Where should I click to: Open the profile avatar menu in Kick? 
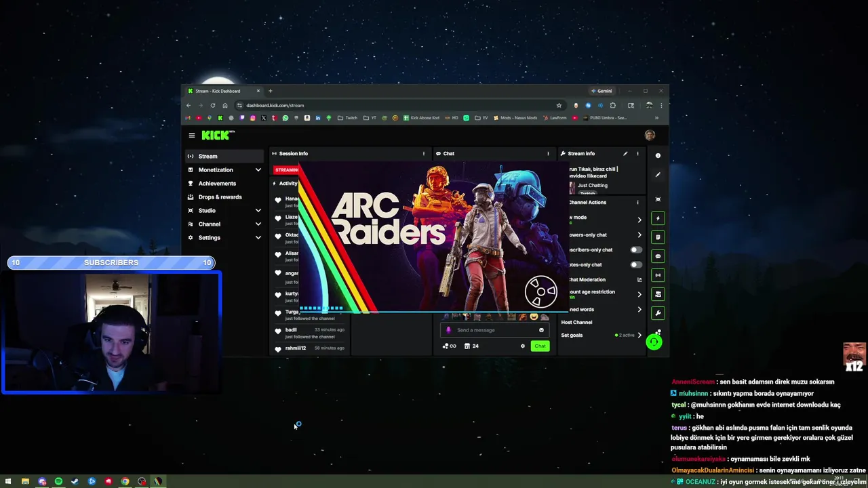pyautogui.click(x=650, y=136)
